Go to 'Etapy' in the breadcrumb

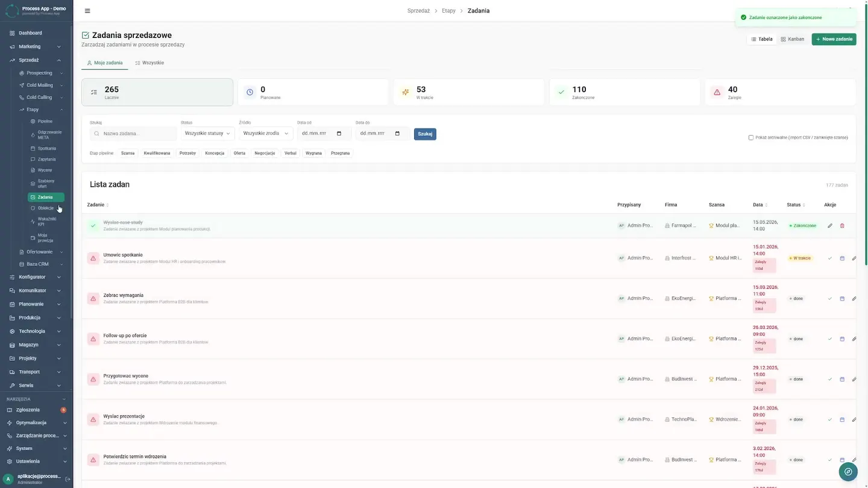point(448,11)
